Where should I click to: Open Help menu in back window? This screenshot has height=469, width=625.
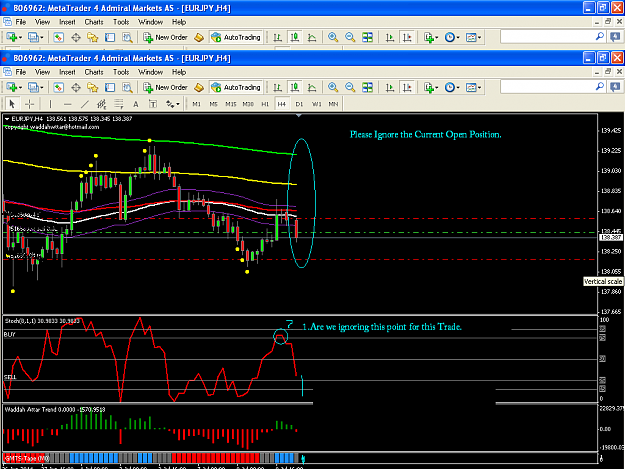click(179, 22)
